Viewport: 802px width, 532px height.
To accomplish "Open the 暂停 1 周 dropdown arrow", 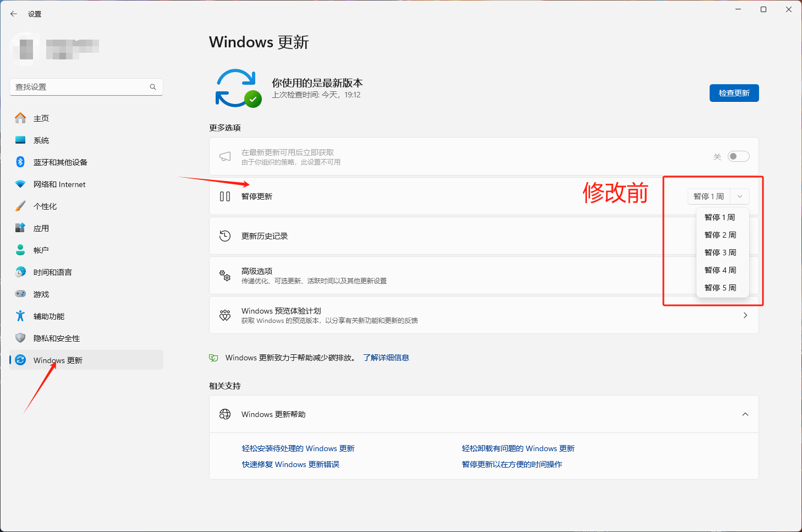I will [740, 196].
